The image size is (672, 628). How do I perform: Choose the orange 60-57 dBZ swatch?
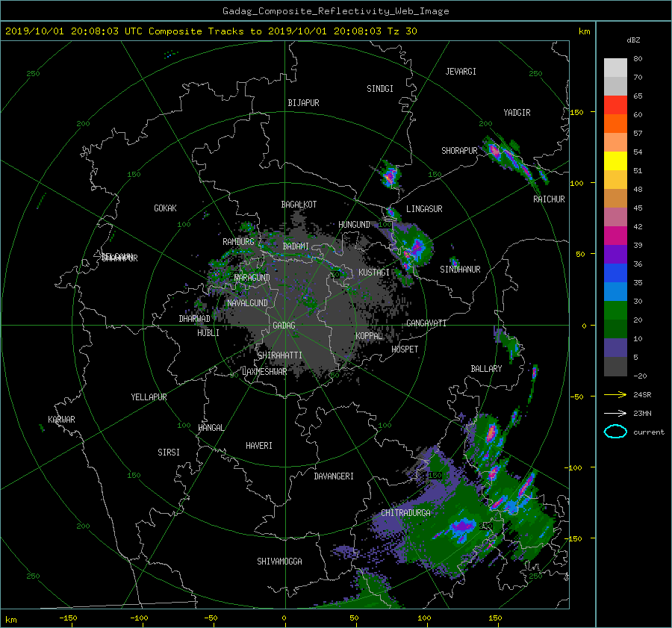click(615, 124)
